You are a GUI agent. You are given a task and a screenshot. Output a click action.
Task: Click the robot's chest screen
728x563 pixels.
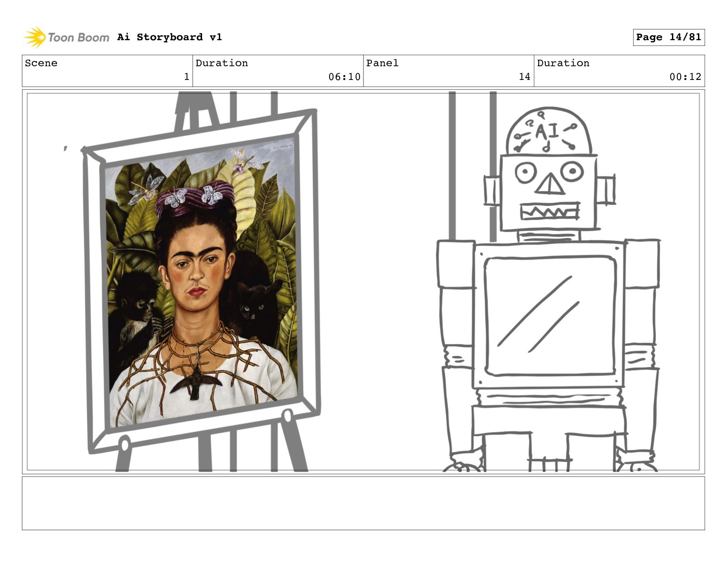click(x=550, y=316)
